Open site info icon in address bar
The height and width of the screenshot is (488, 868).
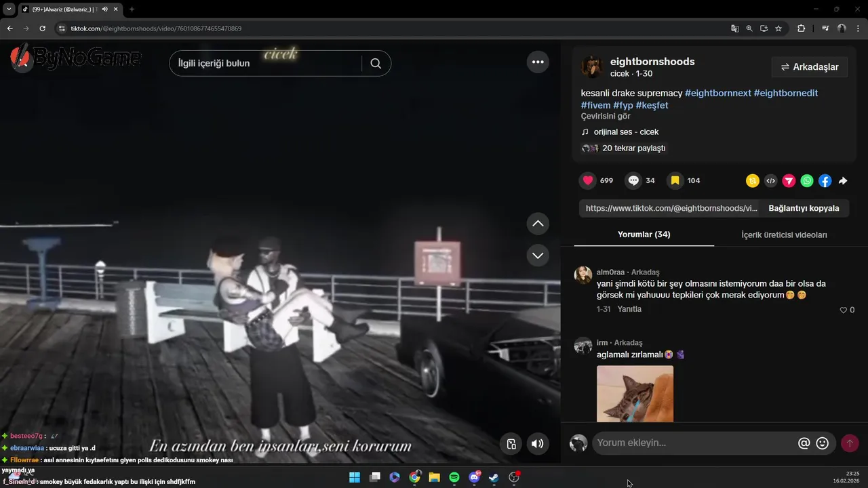tap(62, 28)
